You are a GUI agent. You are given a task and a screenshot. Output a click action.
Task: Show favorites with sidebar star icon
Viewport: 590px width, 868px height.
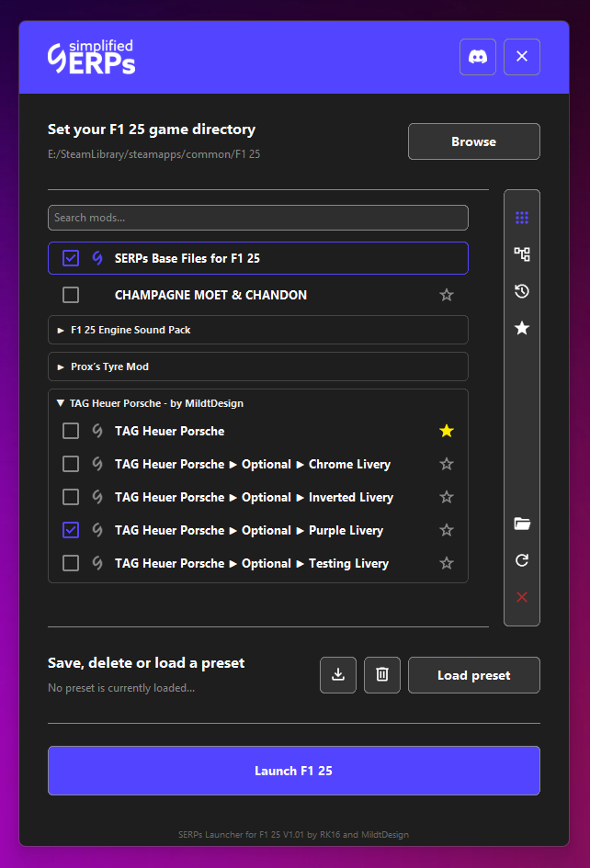click(522, 328)
